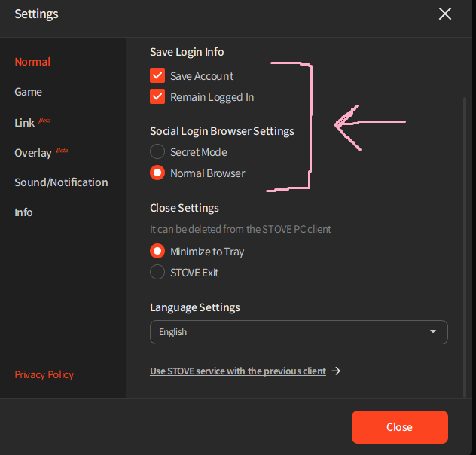Click the arrow icon next to previous client link
The image size is (476, 455).
336,371
